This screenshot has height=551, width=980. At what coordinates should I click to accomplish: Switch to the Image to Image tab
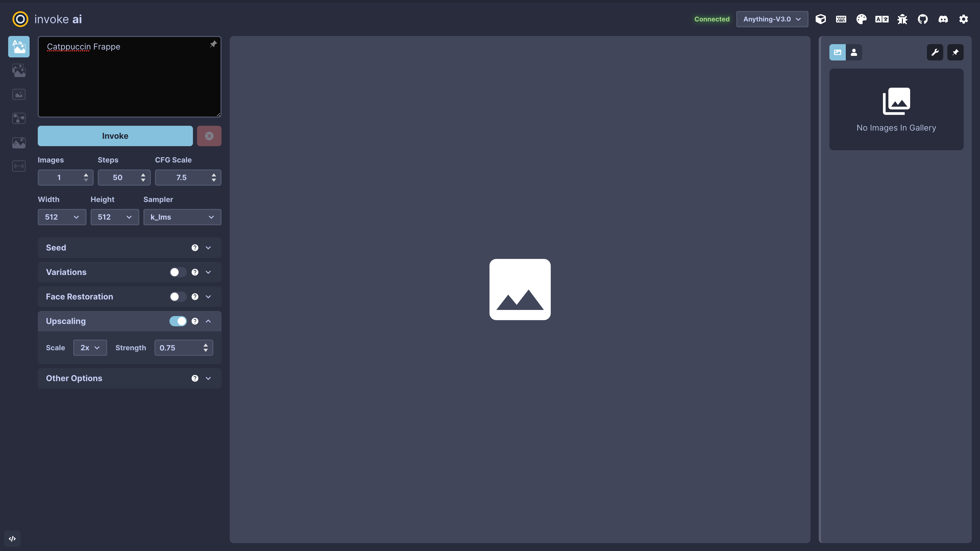point(19,71)
